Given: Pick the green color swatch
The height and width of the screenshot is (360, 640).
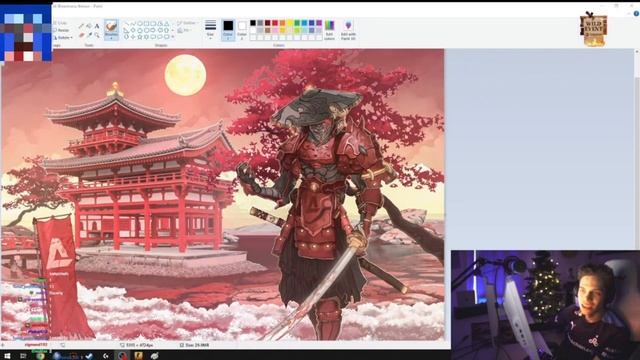Looking at the screenshot, I should (297, 23).
